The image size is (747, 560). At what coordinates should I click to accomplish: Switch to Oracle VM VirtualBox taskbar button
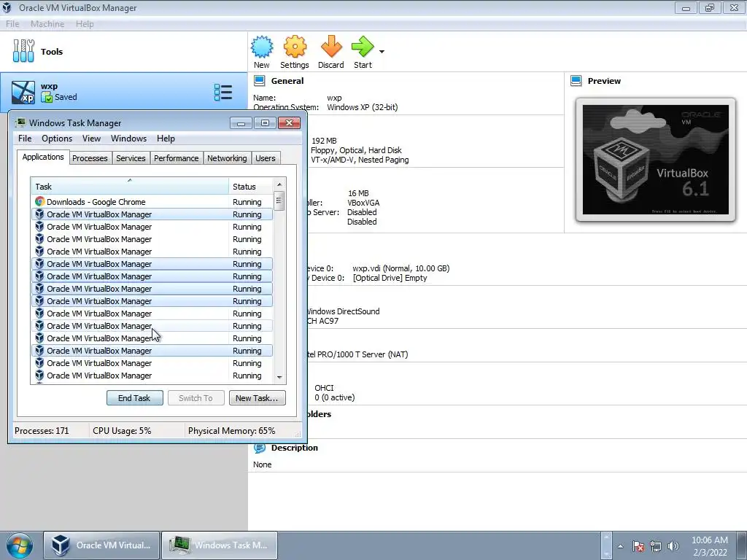click(101, 545)
